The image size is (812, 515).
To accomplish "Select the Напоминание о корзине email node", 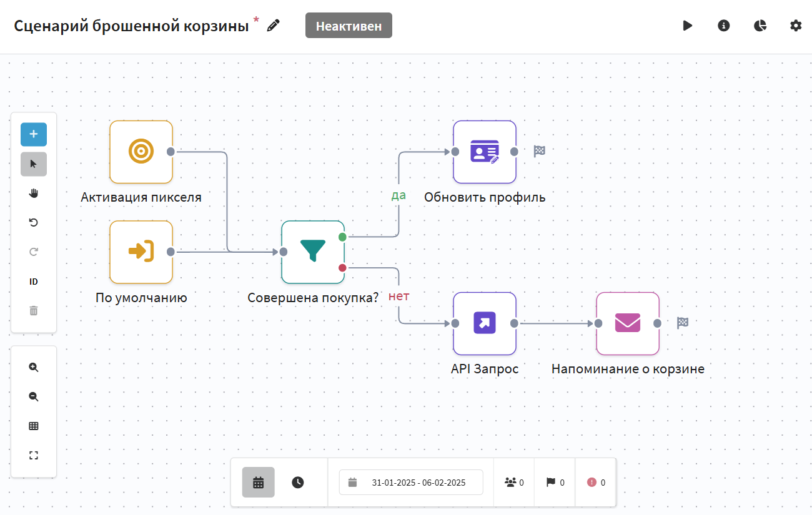I will point(628,323).
